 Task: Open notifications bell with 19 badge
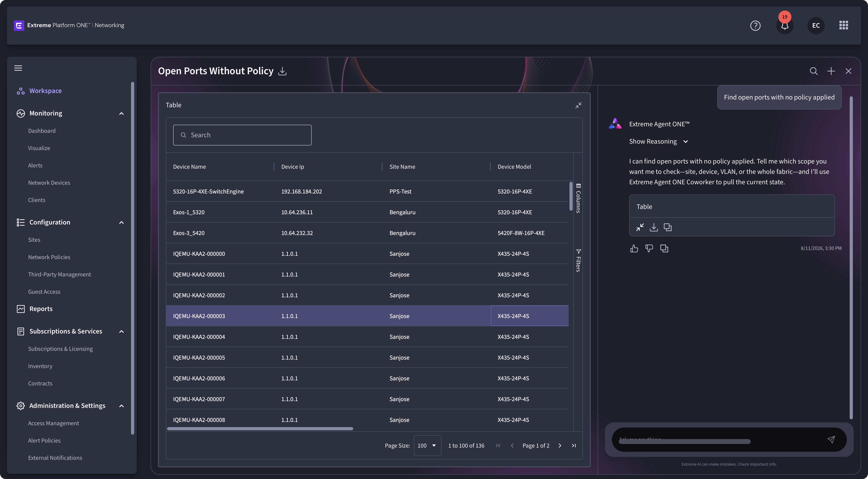[784, 26]
